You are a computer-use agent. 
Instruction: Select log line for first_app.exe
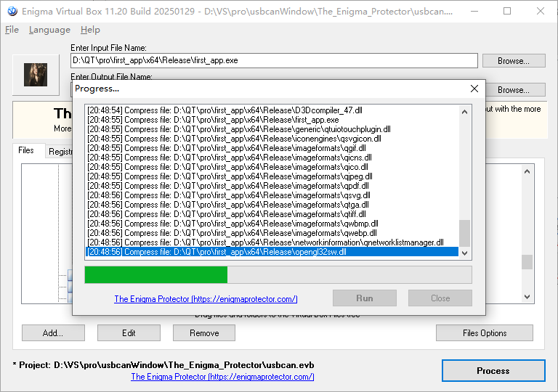pos(272,120)
